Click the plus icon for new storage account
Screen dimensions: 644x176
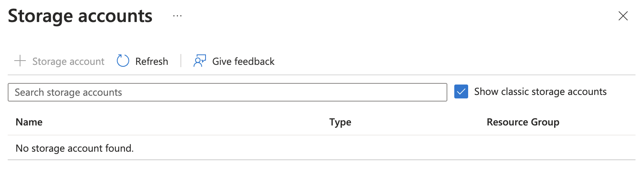20,61
